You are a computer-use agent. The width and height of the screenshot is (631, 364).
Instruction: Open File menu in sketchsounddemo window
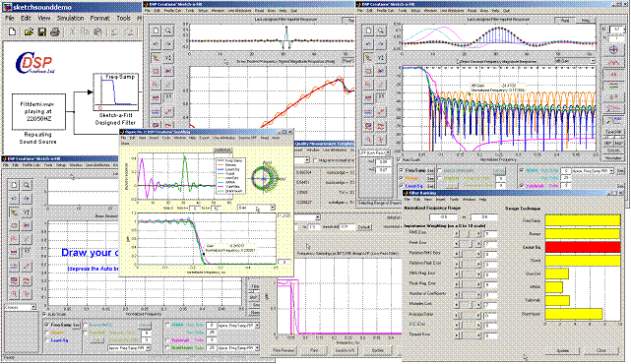tap(10, 18)
